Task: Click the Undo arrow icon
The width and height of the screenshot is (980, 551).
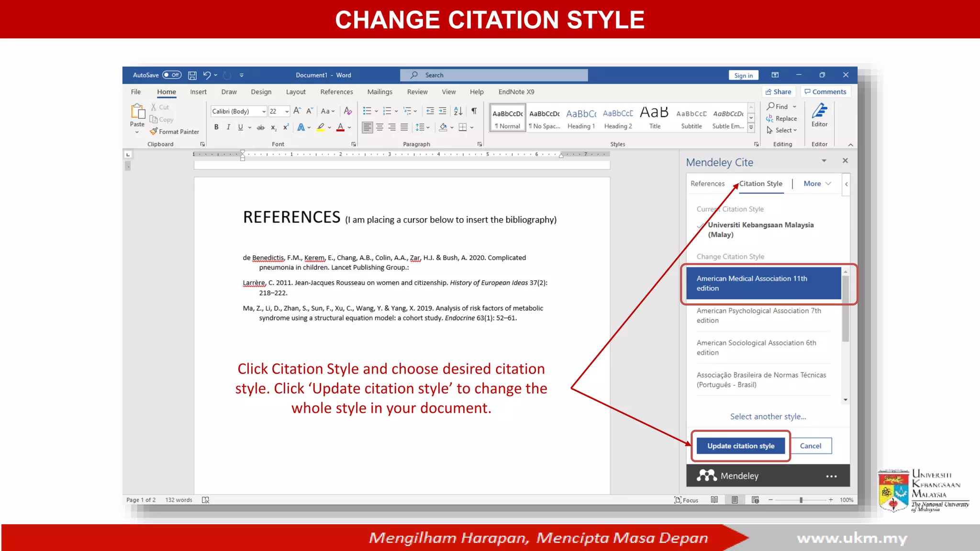Action: click(x=207, y=75)
